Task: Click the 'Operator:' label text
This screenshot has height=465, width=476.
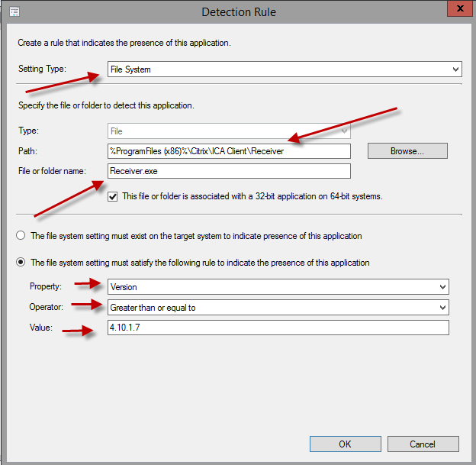Action: click(47, 307)
